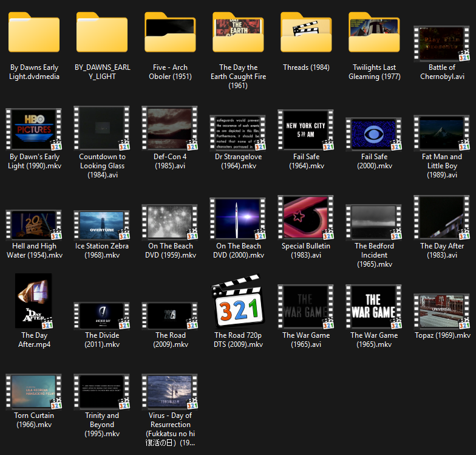Screen dimensions: 476x455
Task: Select the Battle of Chernobyl.avi video thumbnail
Action: click(x=442, y=44)
